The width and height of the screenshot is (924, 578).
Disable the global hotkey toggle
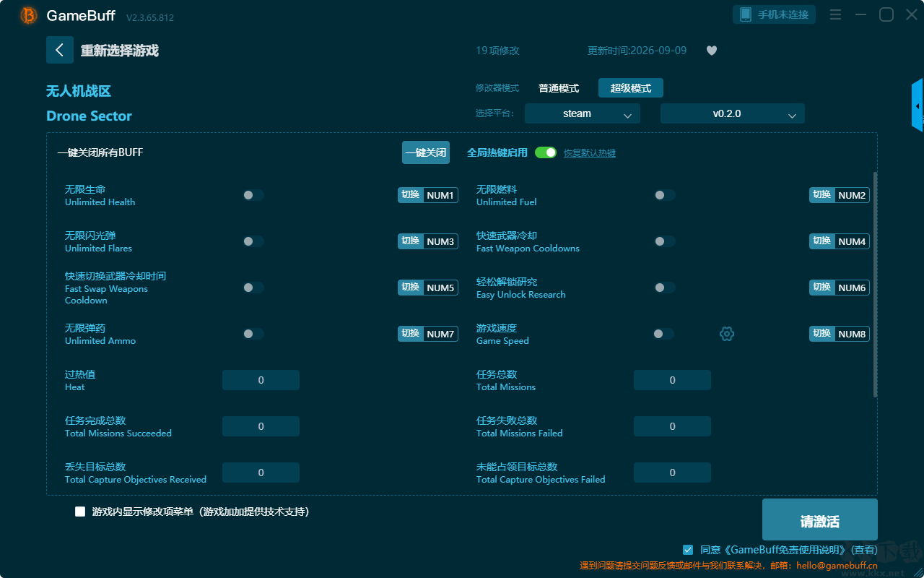pos(546,152)
